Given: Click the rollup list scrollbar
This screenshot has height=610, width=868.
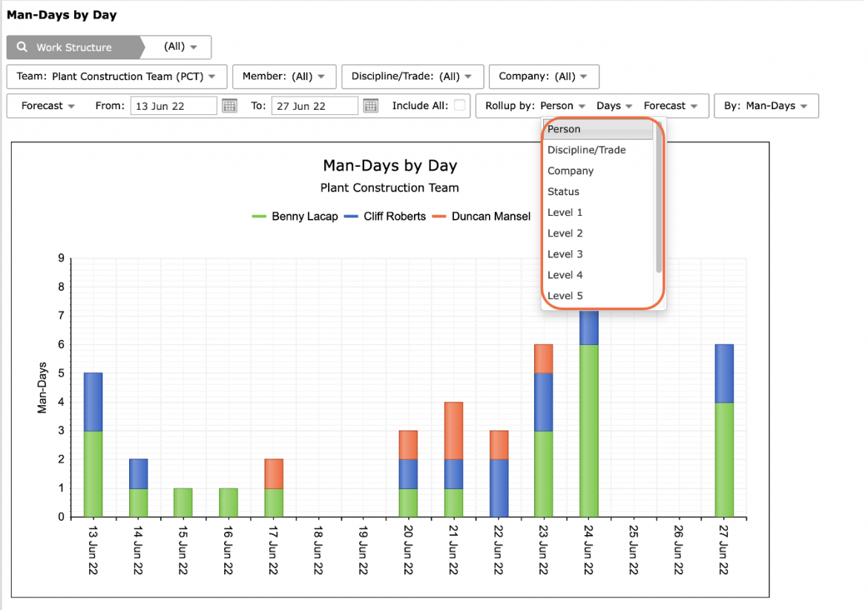Looking at the screenshot, I should [x=659, y=197].
